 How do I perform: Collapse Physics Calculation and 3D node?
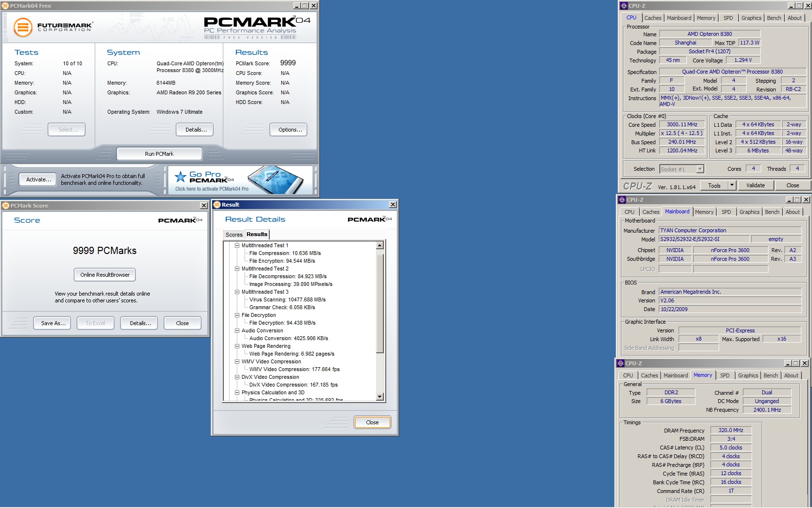pos(237,392)
